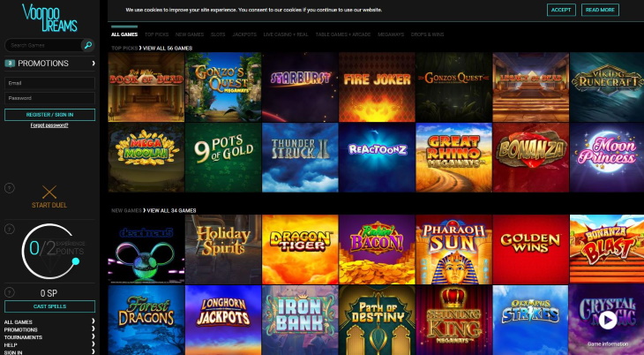Open the help icon beside 0 SP

(9, 292)
